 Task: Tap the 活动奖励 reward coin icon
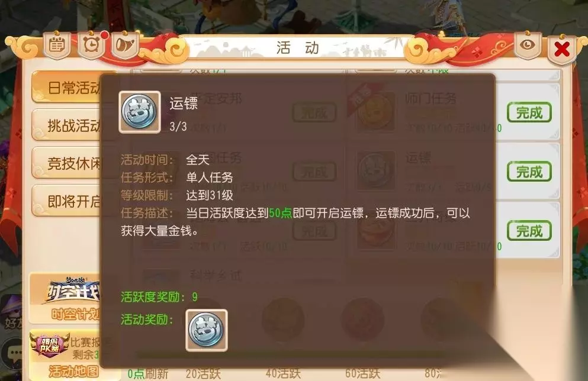(207, 330)
